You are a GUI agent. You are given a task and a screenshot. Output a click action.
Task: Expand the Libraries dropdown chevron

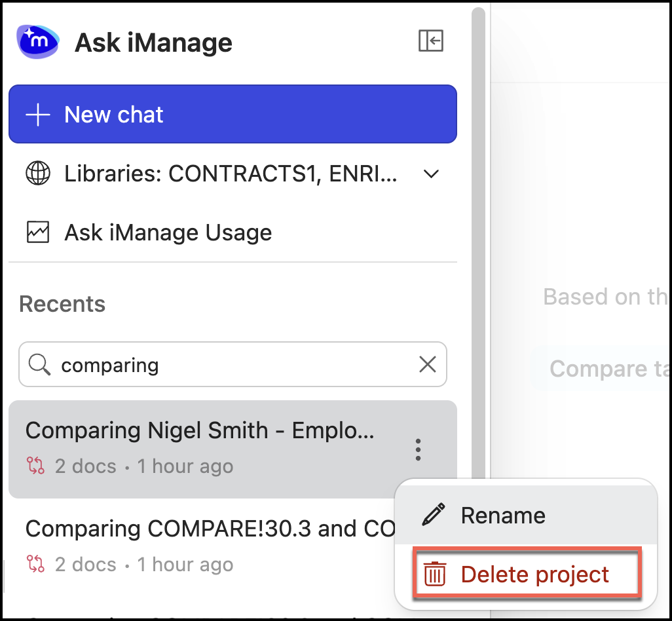(x=431, y=174)
